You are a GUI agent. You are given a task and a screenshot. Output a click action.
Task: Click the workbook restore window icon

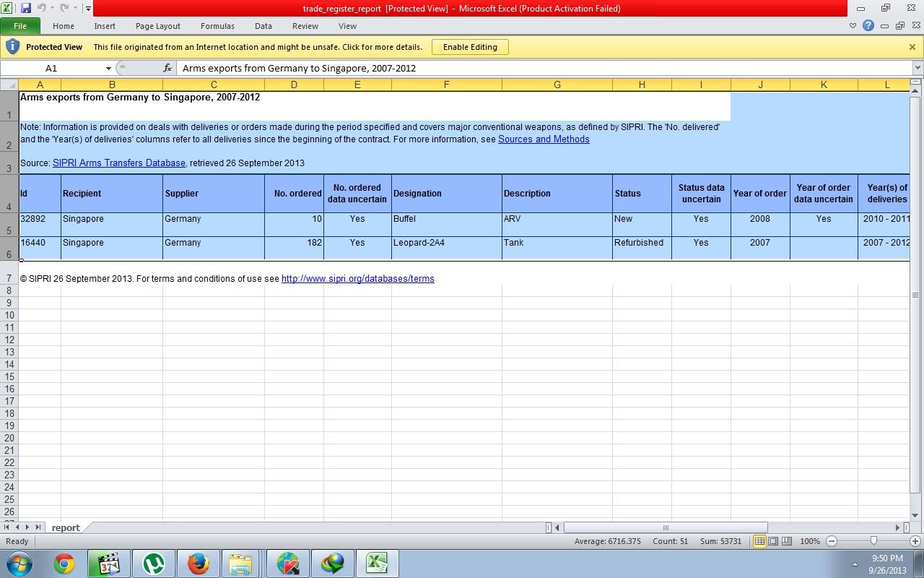tap(900, 26)
